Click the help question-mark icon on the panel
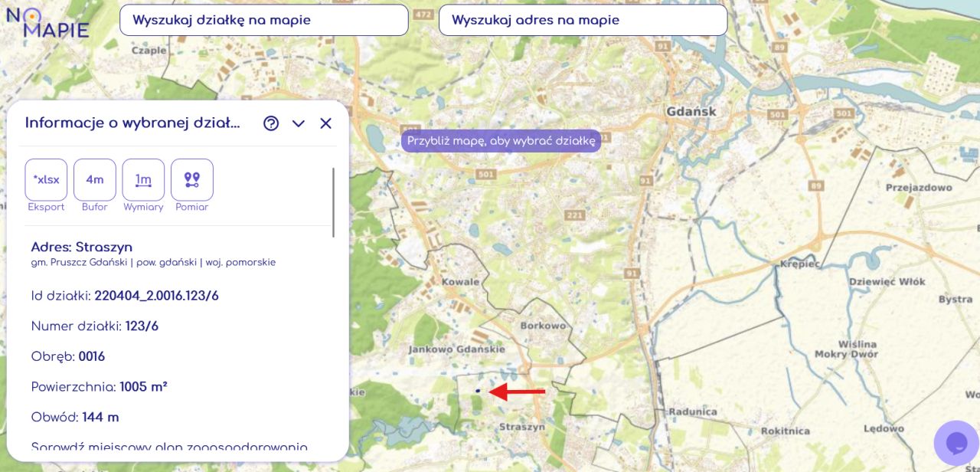The image size is (980, 472). click(x=271, y=123)
